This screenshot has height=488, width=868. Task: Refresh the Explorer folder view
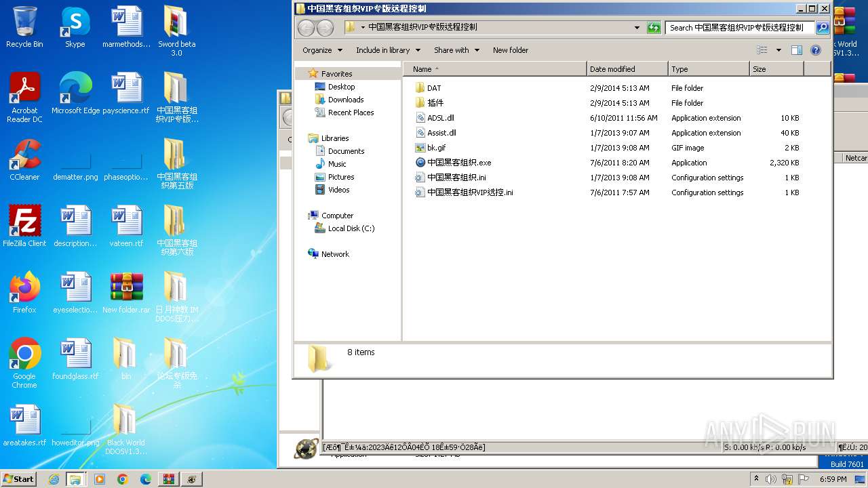pos(654,28)
